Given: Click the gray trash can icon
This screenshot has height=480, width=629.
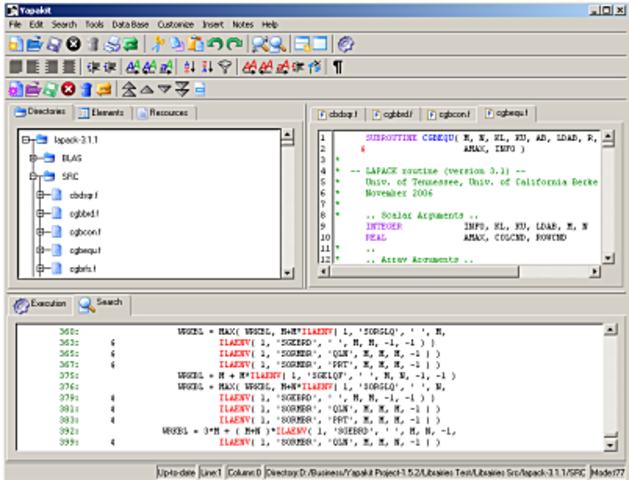Looking at the screenshot, I should [x=93, y=44].
